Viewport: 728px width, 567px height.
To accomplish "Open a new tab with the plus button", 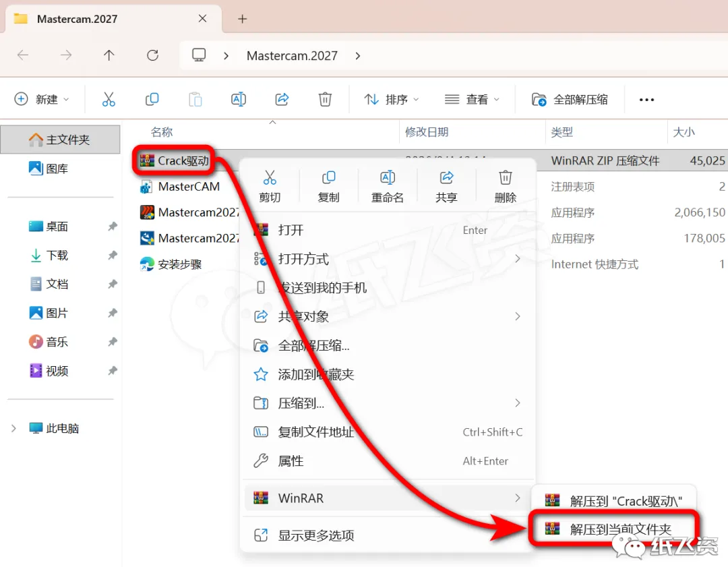I will pyautogui.click(x=242, y=19).
